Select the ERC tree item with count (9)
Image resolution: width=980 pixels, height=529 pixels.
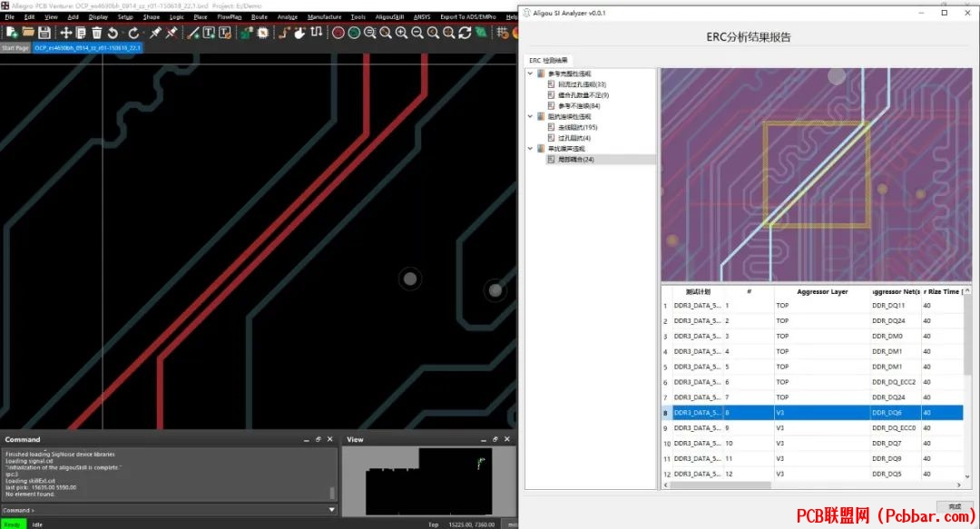[583, 95]
